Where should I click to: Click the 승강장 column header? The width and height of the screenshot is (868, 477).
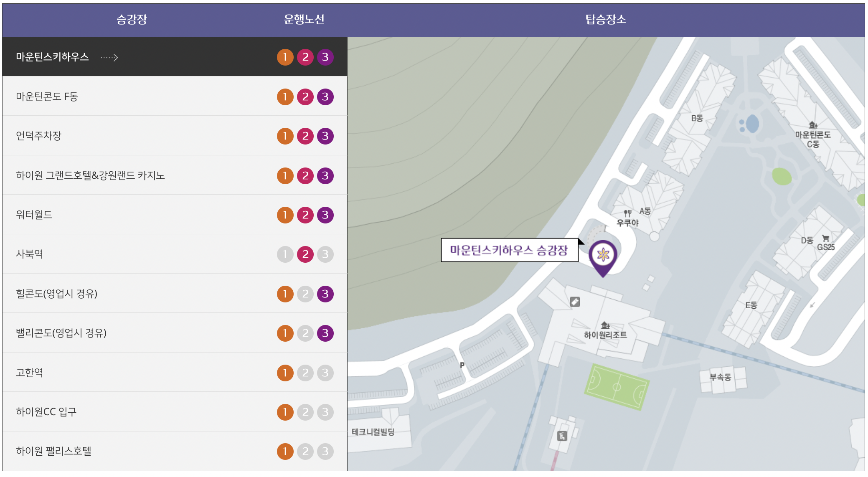click(132, 19)
